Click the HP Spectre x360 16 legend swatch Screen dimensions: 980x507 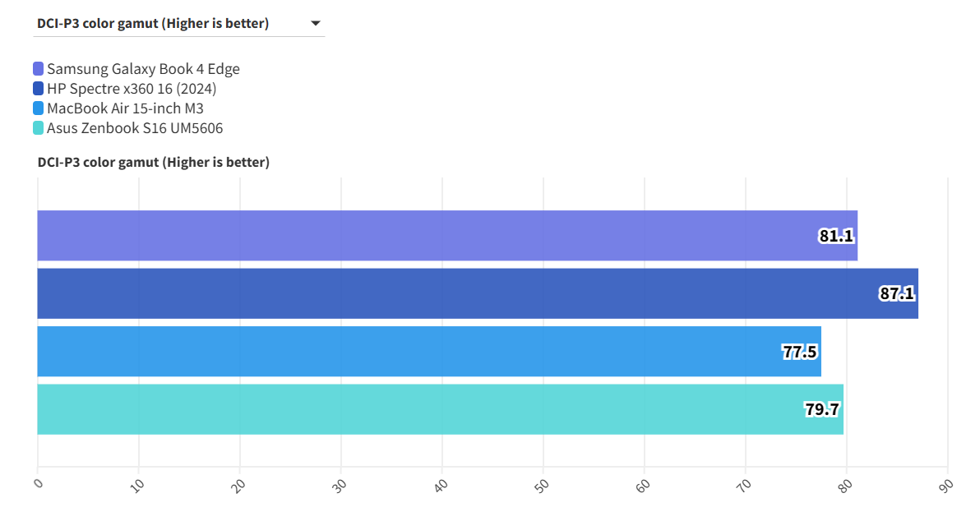click(39, 89)
